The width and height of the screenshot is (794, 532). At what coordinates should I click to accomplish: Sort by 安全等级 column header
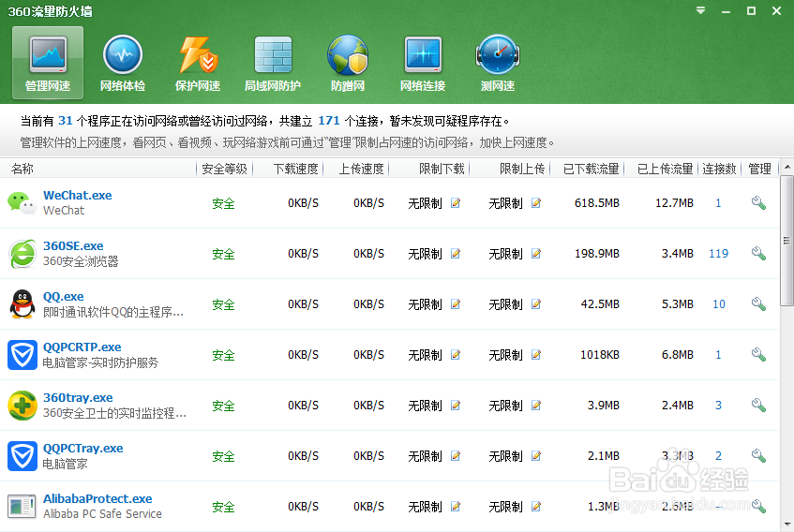point(224,169)
